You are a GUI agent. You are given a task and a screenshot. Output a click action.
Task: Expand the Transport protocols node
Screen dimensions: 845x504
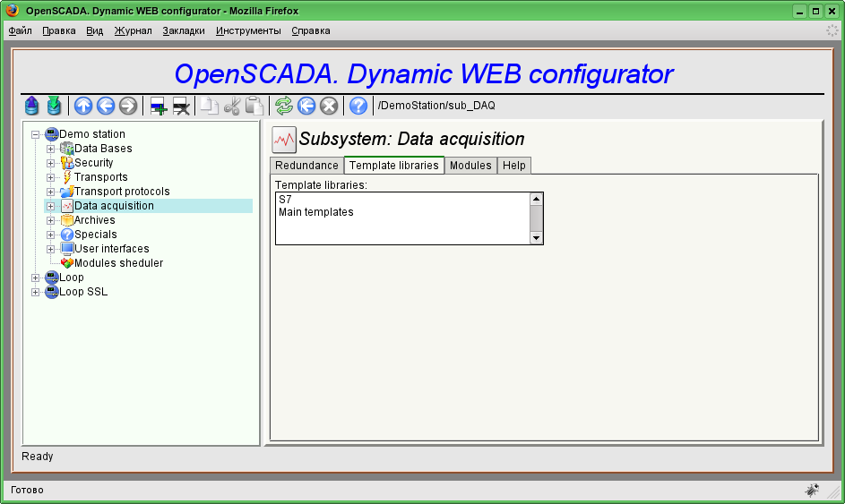pyautogui.click(x=51, y=192)
